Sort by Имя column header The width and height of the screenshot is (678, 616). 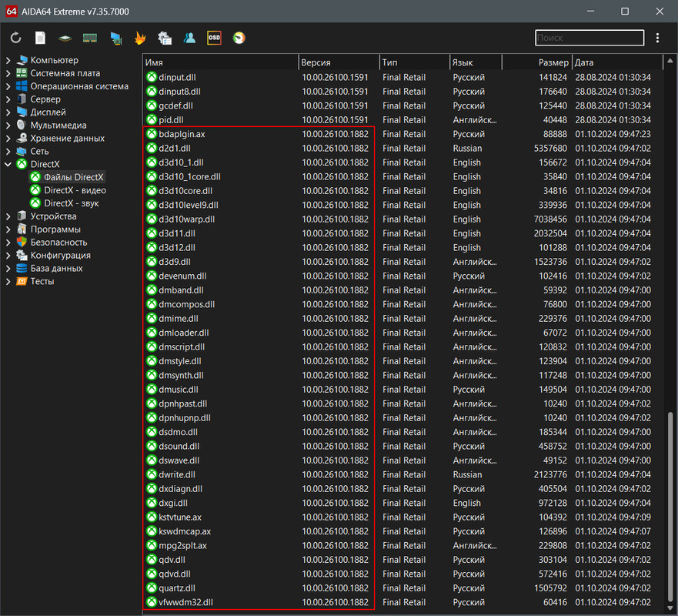pos(221,62)
